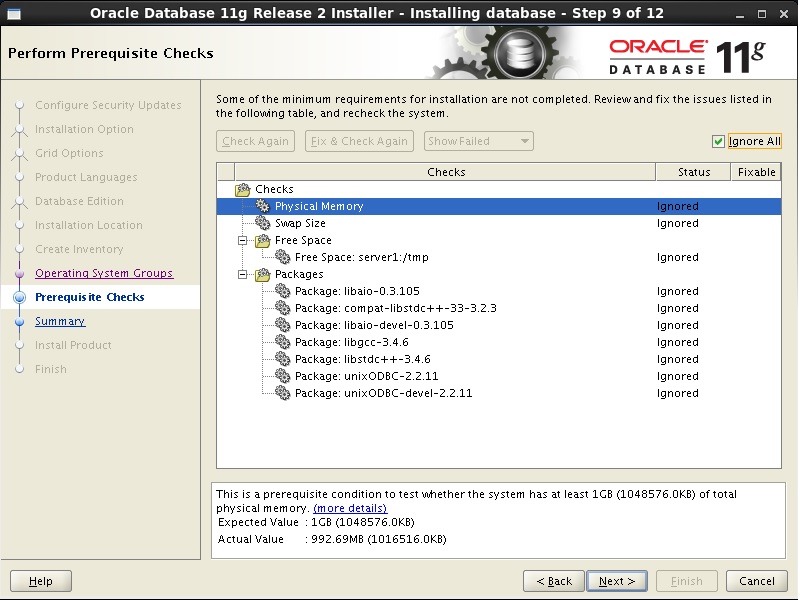800x600 pixels.
Task: Select Package: unixODBC-2.2.11 row
Action: (x=498, y=376)
